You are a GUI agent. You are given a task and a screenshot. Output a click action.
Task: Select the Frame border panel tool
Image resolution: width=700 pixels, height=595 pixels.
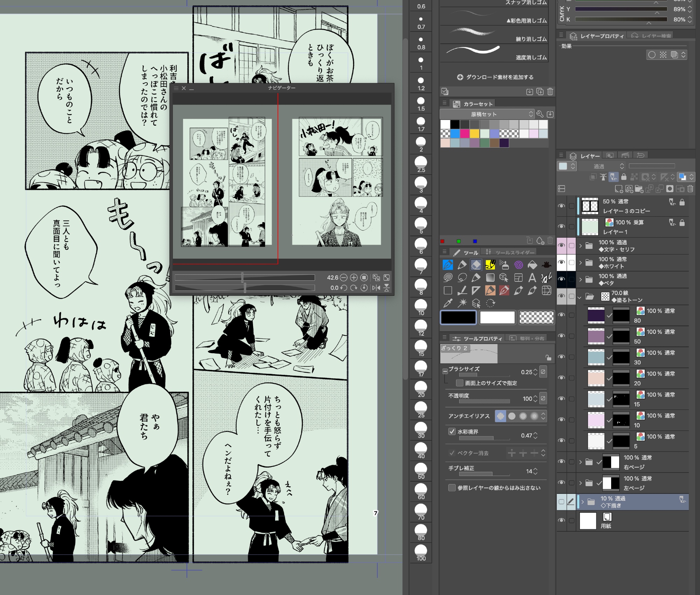518,278
